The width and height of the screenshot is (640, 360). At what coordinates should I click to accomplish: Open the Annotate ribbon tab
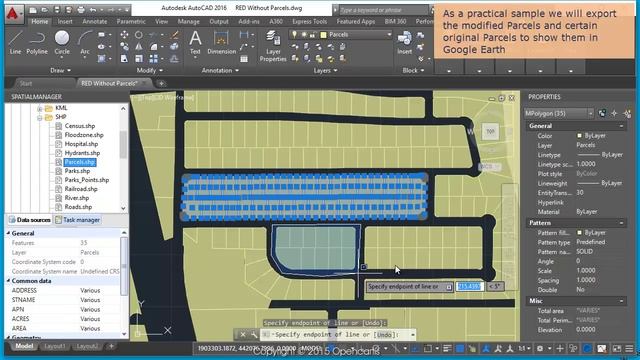(x=95, y=21)
